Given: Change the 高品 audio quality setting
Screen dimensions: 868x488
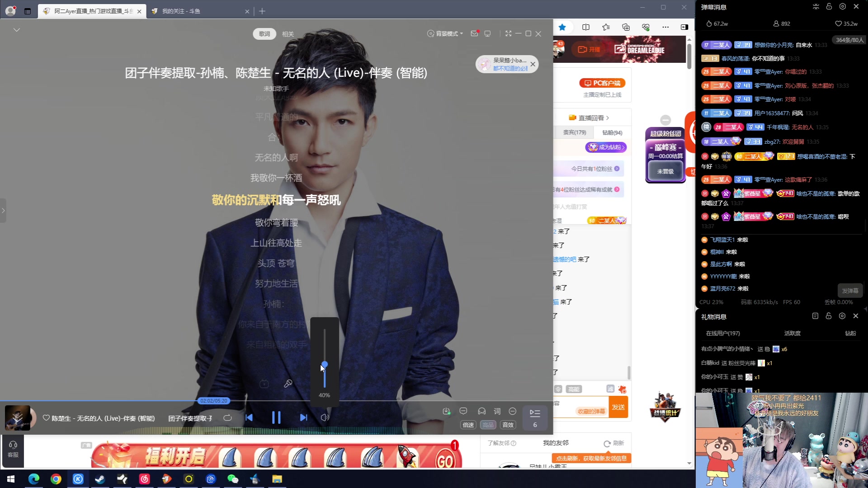Looking at the screenshot, I should tap(488, 425).
